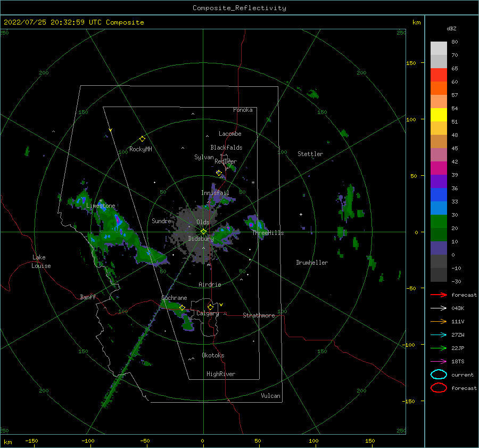Click the Innisfail label

coord(215,193)
